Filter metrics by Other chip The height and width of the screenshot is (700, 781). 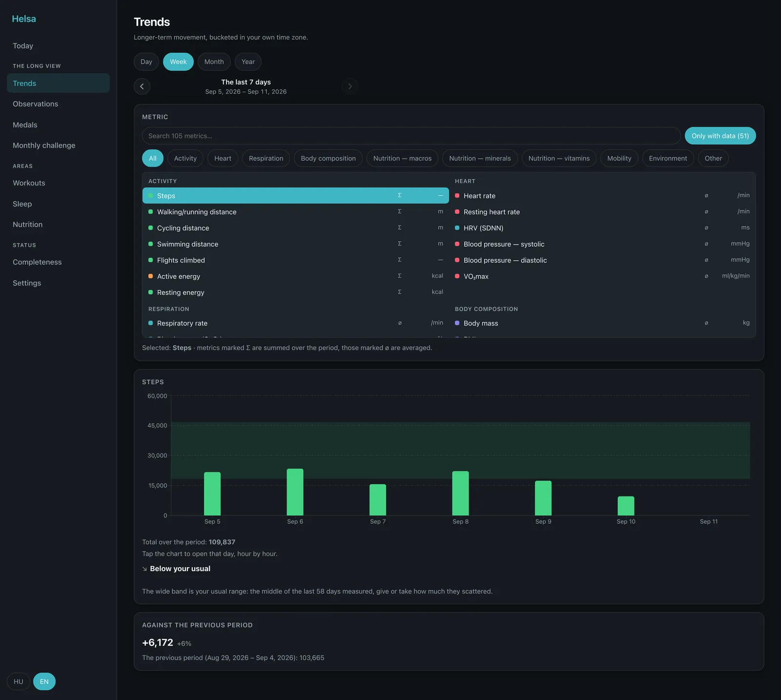[713, 158]
